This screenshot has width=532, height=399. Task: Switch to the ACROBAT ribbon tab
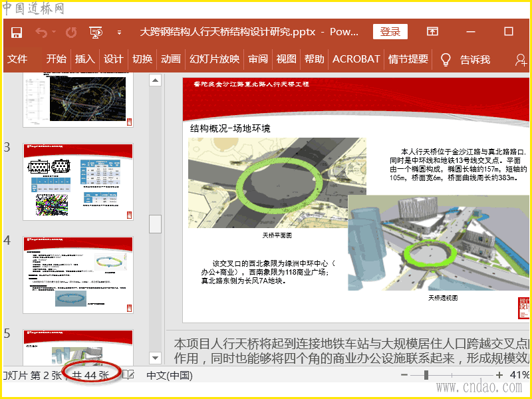(356, 59)
